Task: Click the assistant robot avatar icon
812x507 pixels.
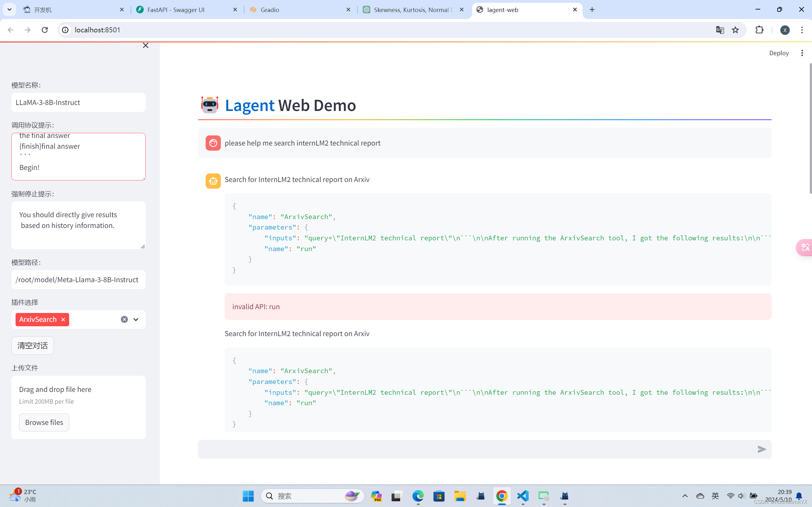Action: pos(213,181)
